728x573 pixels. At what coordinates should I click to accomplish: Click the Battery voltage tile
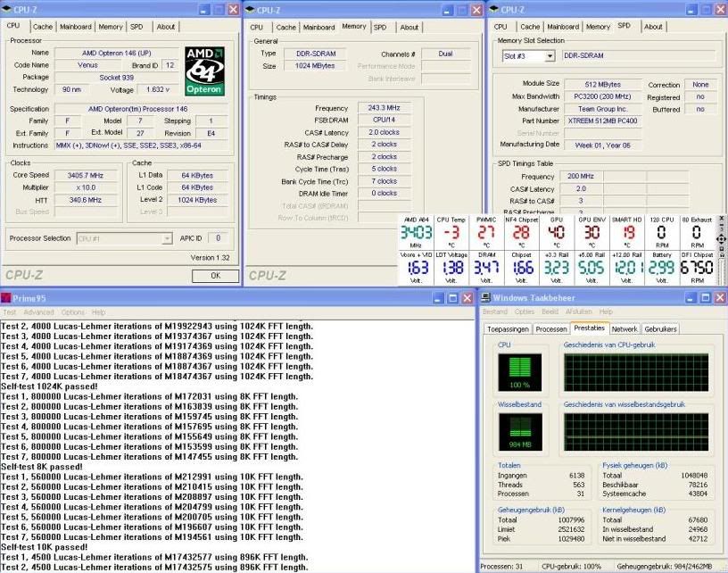click(662, 268)
